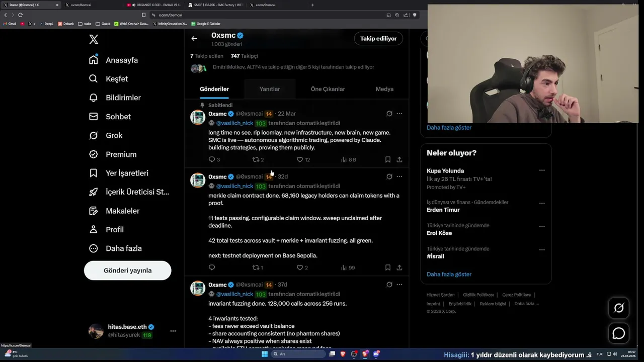The width and height of the screenshot is (644, 362).
Task: Click Grok icon on the 37d post
Action: [389, 285]
